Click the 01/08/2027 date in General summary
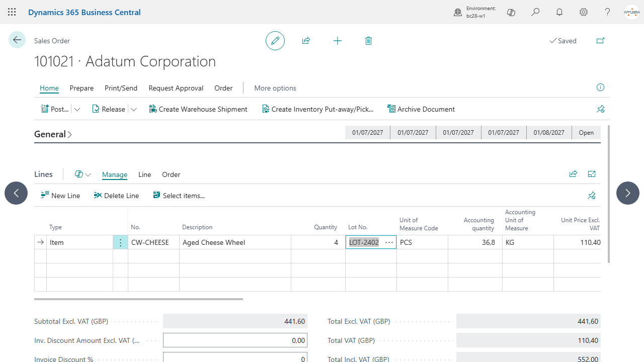Image resolution: width=644 pixels, height=362 pixels. point(549,133)
